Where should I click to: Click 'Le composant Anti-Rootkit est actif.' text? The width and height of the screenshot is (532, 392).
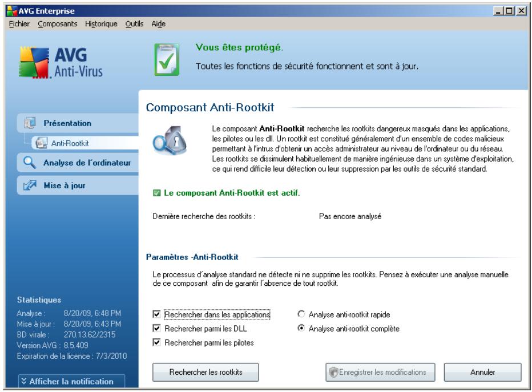tap(232, 193)
